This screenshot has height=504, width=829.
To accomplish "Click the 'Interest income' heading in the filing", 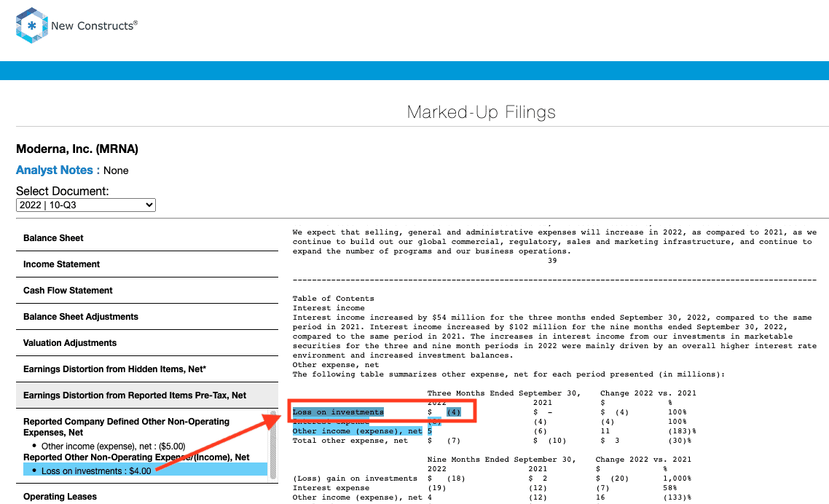I will tap(329, 308).
